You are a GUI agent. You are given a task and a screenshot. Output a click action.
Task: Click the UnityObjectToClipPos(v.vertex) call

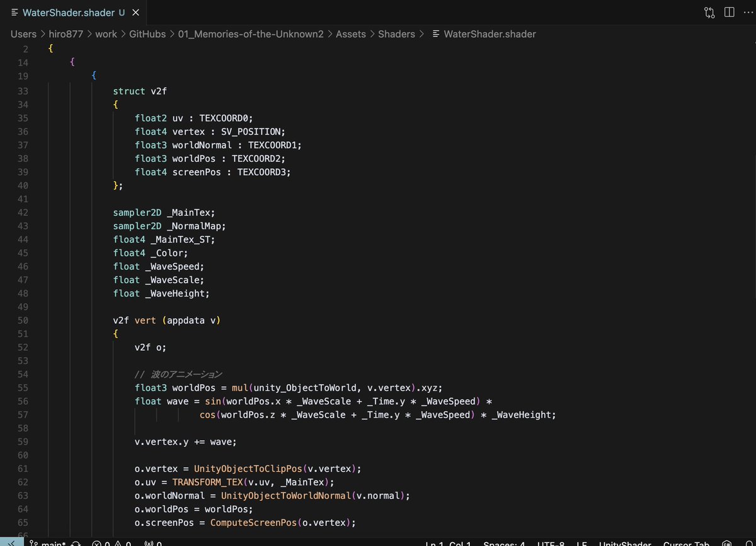point(275,469)
